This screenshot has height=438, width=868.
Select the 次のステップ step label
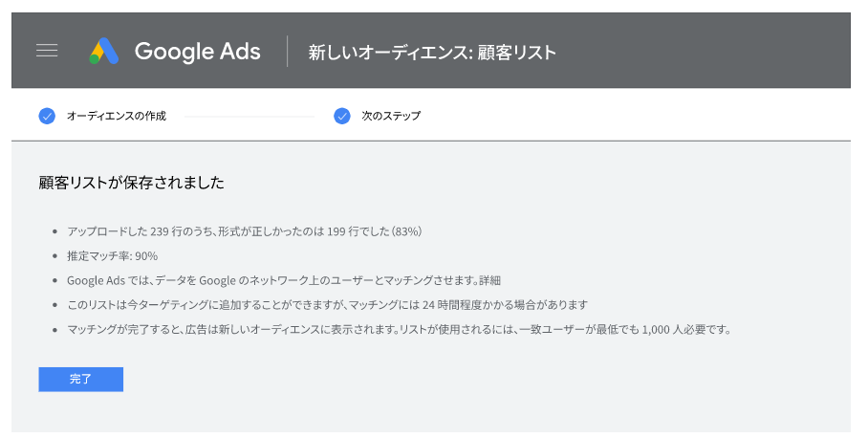(x=390, y=116)
